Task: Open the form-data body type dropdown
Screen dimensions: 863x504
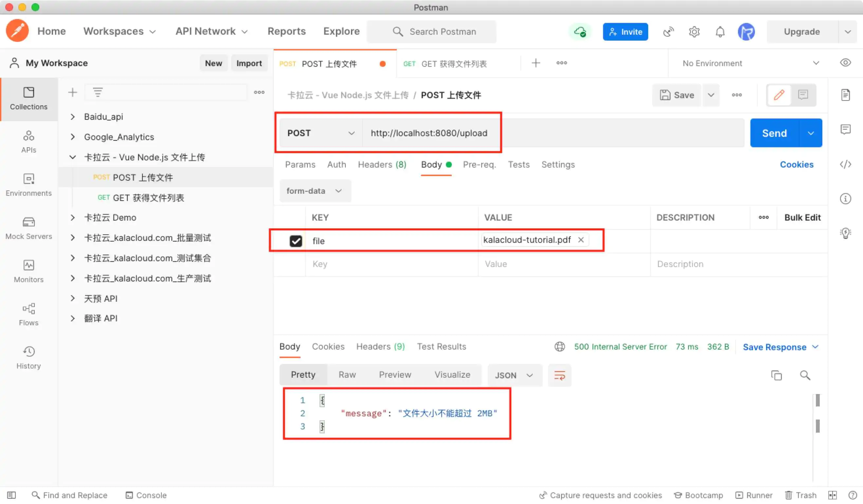Action: click(314, 191)
